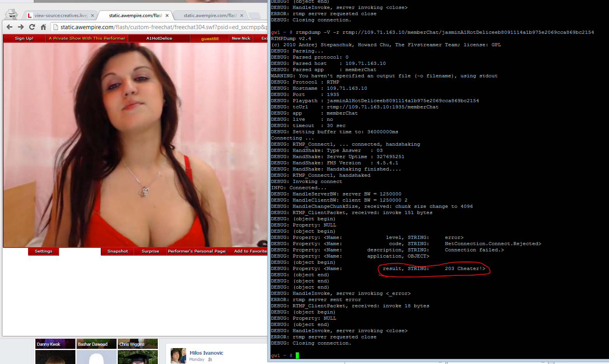Go to the browser Home page
This screenshot has height=364, width=609.
[44, 27]
